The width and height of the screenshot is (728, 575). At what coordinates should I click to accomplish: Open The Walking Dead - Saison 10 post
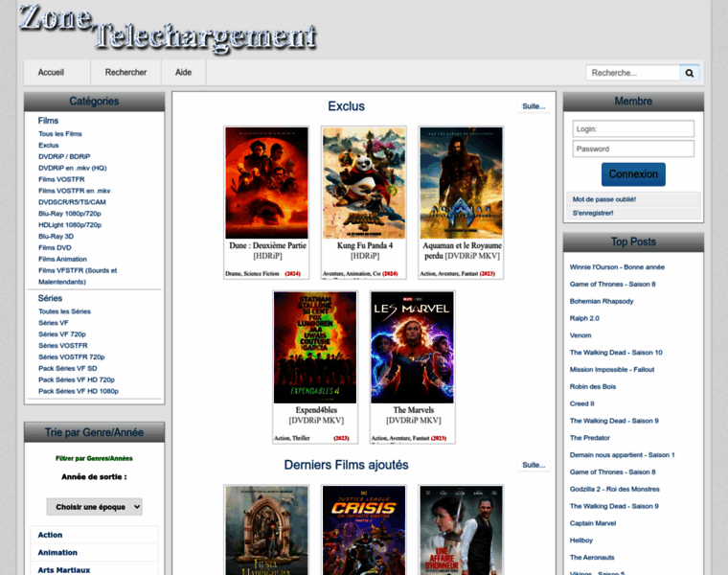point(616,353)
